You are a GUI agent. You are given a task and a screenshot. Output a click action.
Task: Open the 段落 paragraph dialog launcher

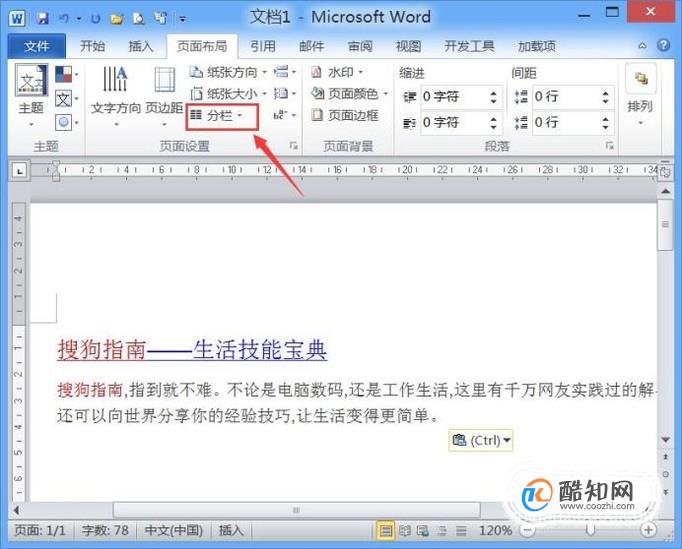tap(610, 146)
